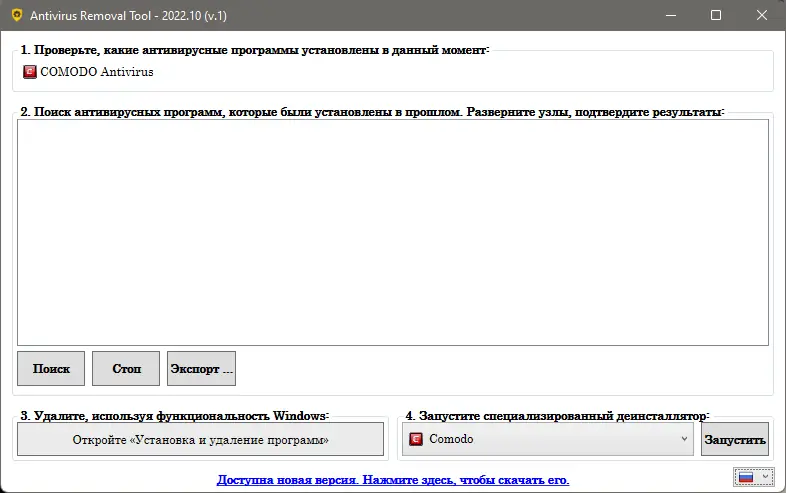Open the new version download link
786x493 pixels.
pyautogui.click(x=393, y=480)
